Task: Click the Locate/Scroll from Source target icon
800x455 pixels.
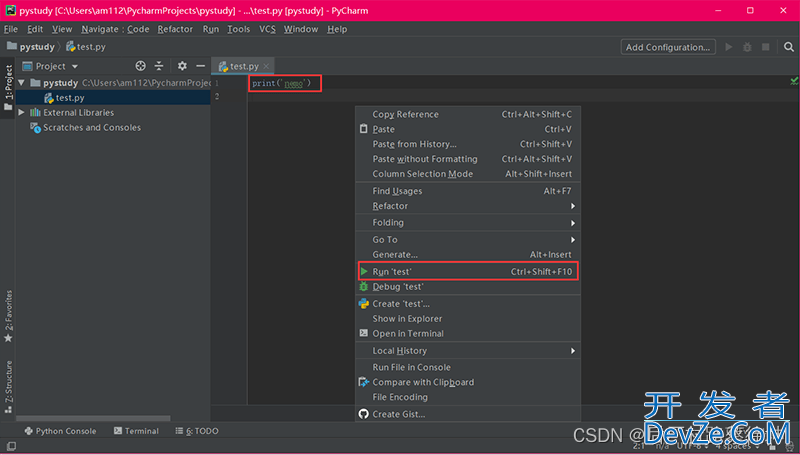Action: pos(140,66)
